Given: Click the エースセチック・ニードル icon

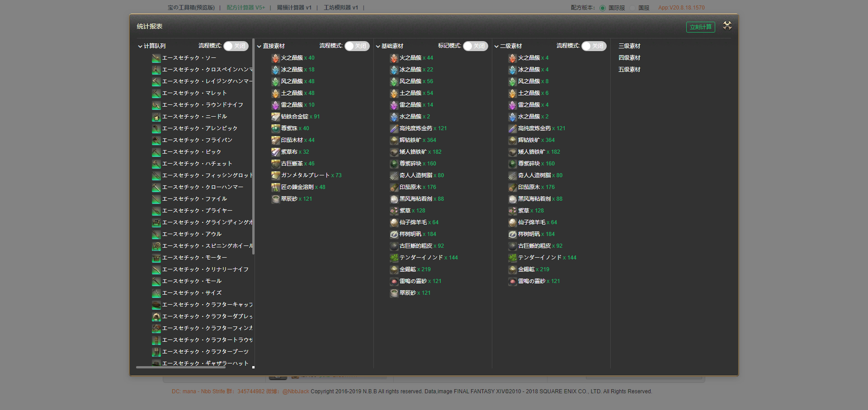Looking at the screenshot, I should (x=156, y=117).
